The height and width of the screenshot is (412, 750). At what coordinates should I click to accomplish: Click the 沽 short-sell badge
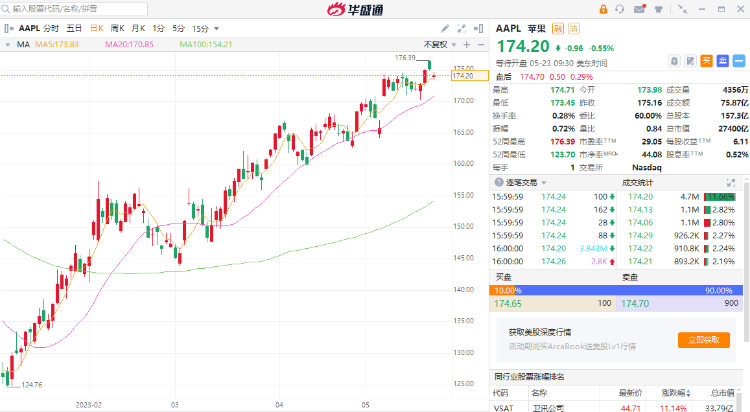click(574, 29)
